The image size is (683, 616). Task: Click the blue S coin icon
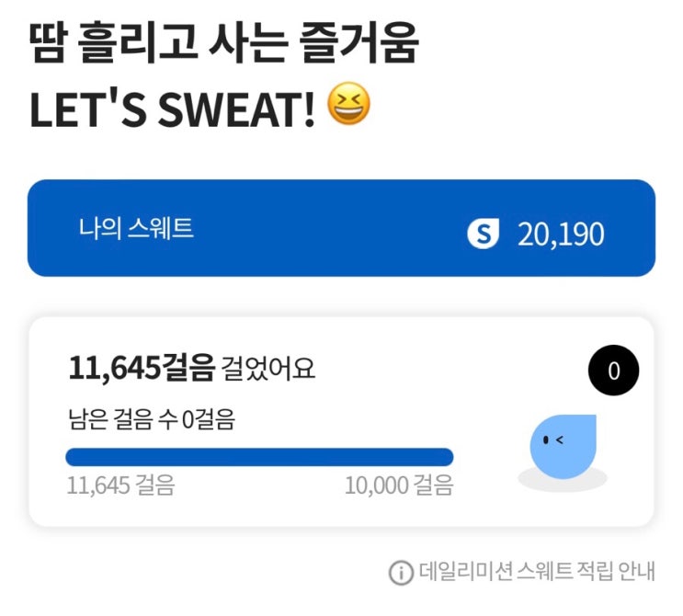483,234
